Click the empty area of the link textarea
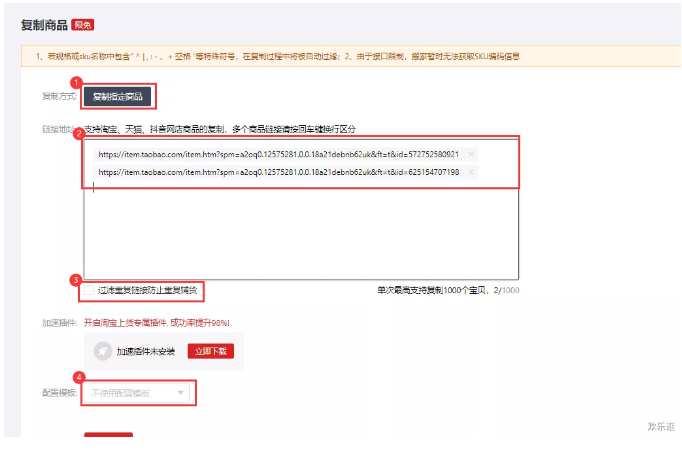 pos(301,235)
